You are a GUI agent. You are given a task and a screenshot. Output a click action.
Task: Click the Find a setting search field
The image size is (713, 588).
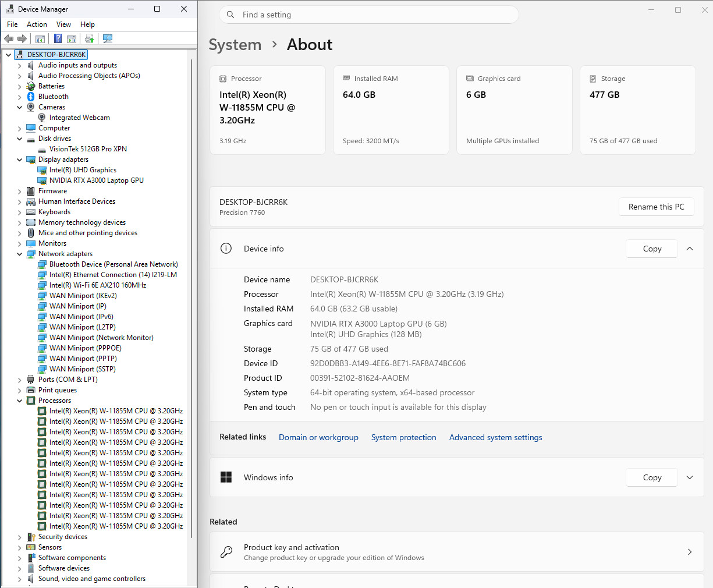click(369, 15)
